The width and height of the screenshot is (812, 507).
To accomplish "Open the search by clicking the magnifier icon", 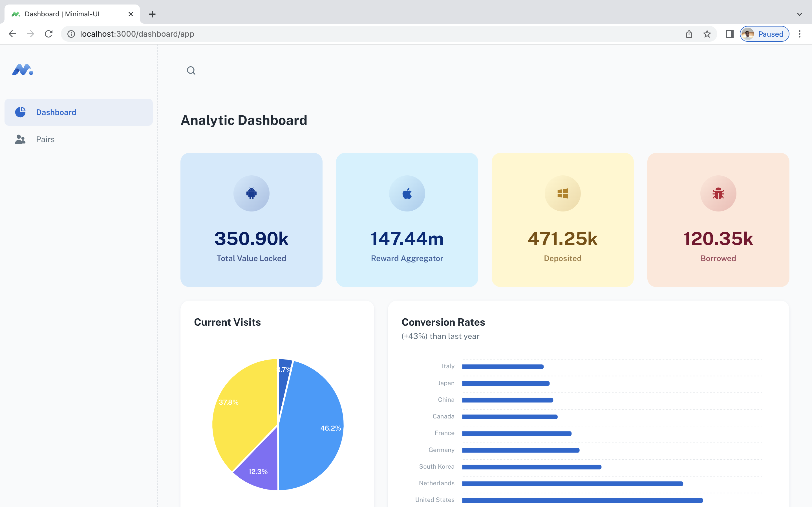I will pyautogui.click(x=191, y=70).
